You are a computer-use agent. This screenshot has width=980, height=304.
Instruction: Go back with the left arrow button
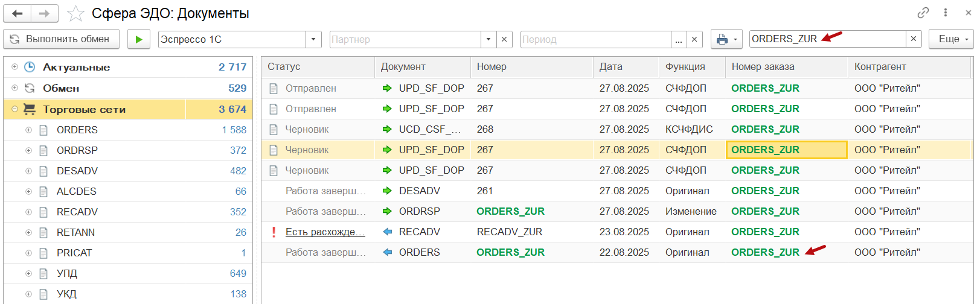click(x=18, y=13)
